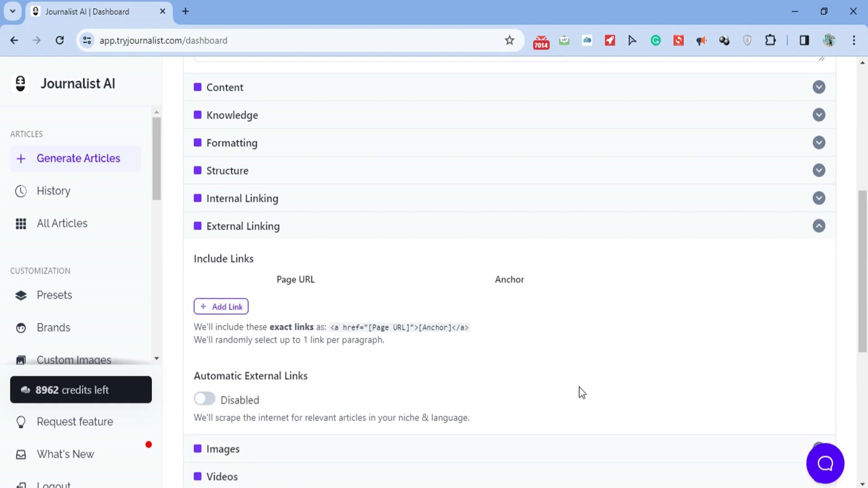Open the Chrome three-dot menu
This screenshot has width=868, height=488.
854,40
